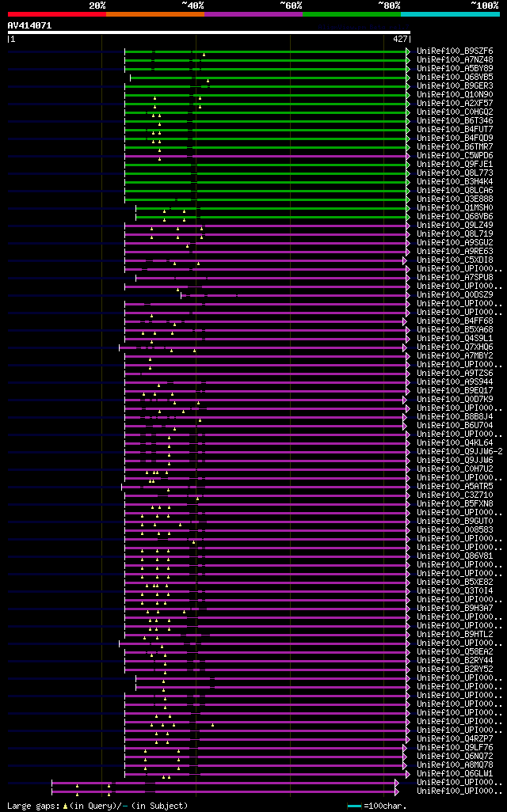The width and height of the screenshot is (507, 812).
Task: Click label UniRef100_B9HTL2
Action: click(455, 635)
